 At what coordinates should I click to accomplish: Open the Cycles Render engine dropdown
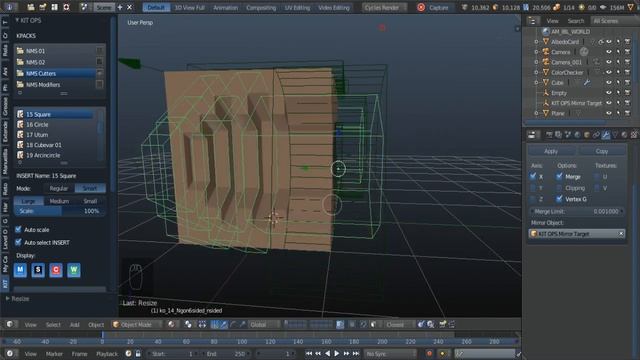coord(384,7)
